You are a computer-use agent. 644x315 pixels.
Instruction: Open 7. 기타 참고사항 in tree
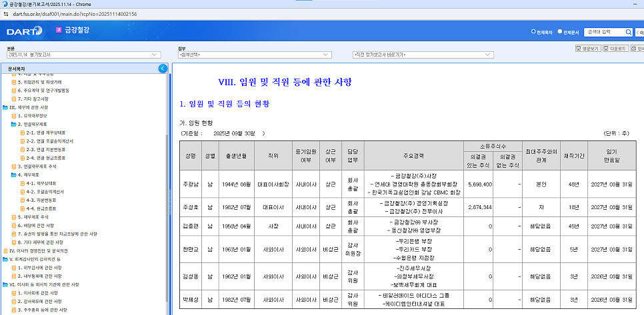[34, 99]
